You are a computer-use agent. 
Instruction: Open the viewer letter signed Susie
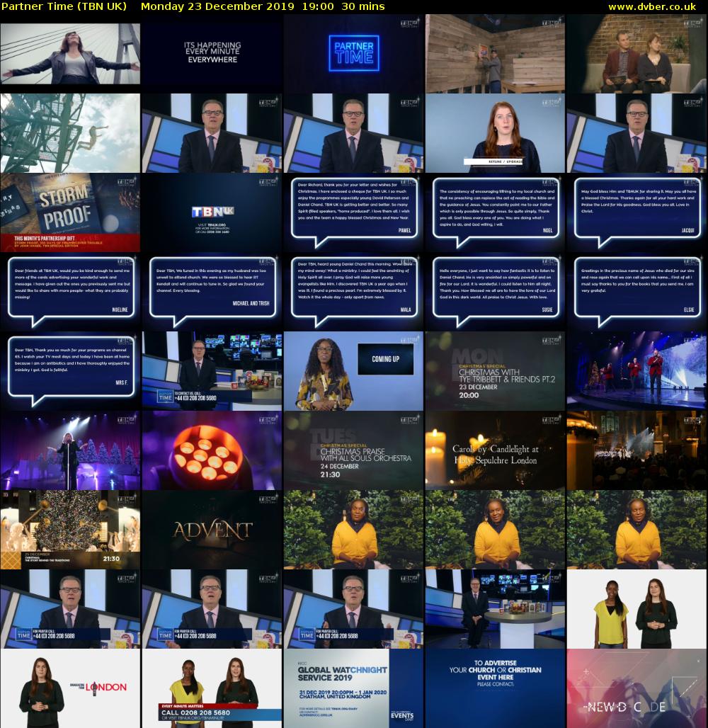496,292
